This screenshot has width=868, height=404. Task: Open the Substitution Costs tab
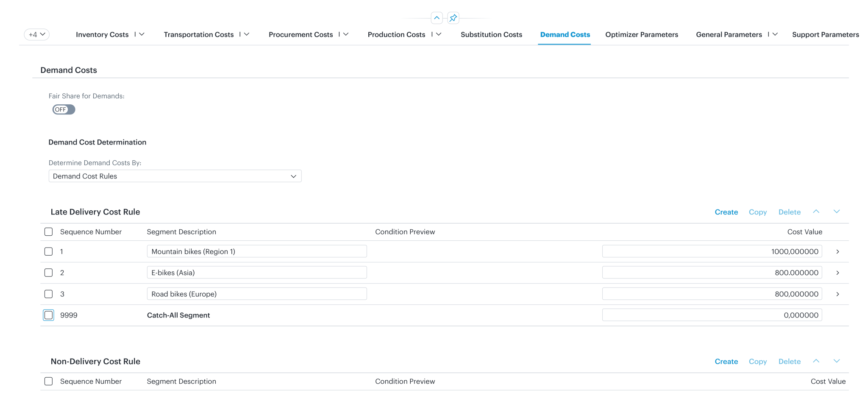tap(491, 34)
